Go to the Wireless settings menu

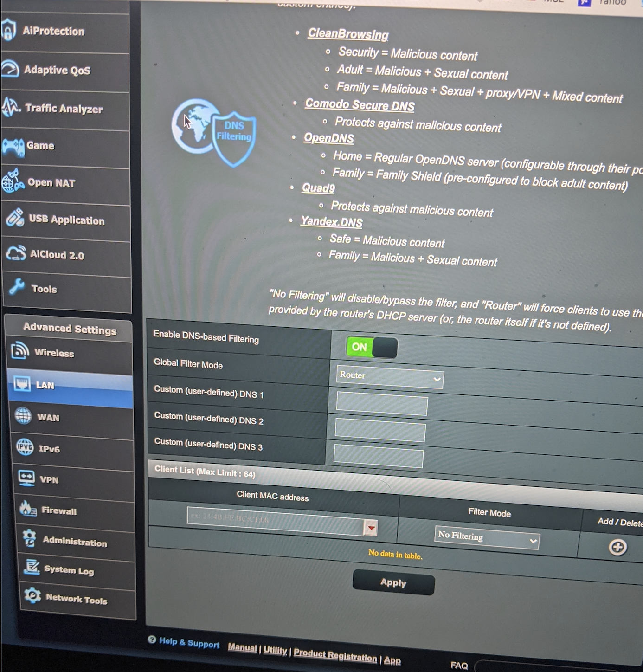[54, 353]
